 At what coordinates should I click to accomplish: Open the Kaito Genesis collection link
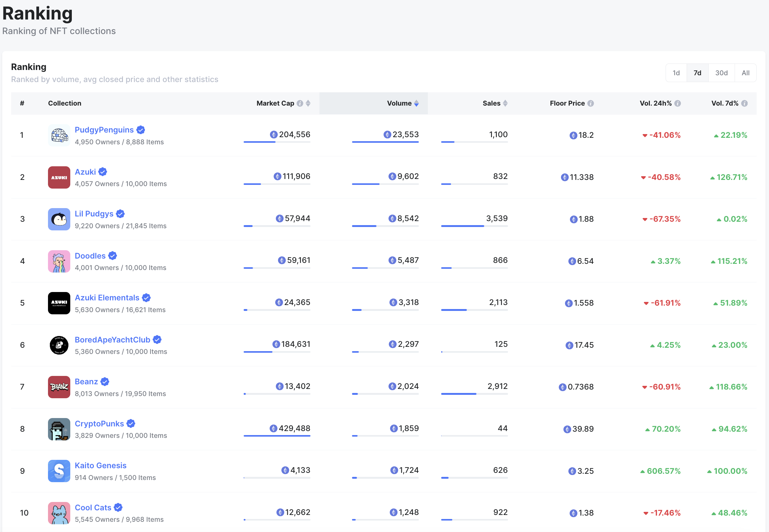pos(101,465)
